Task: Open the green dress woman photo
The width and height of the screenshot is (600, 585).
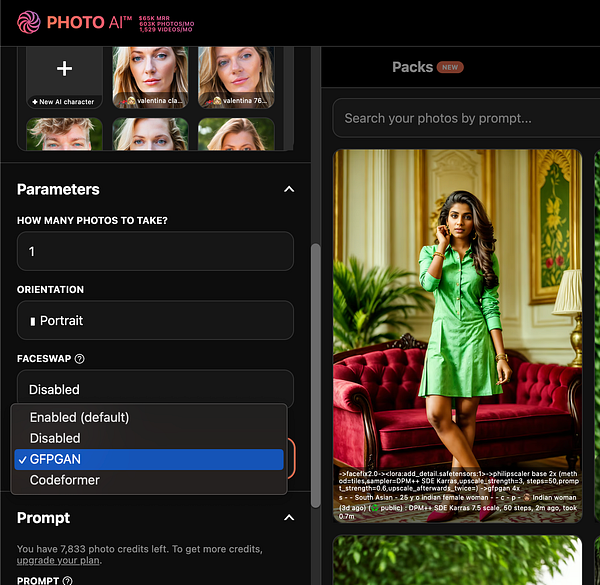Action: coord(458,336)
